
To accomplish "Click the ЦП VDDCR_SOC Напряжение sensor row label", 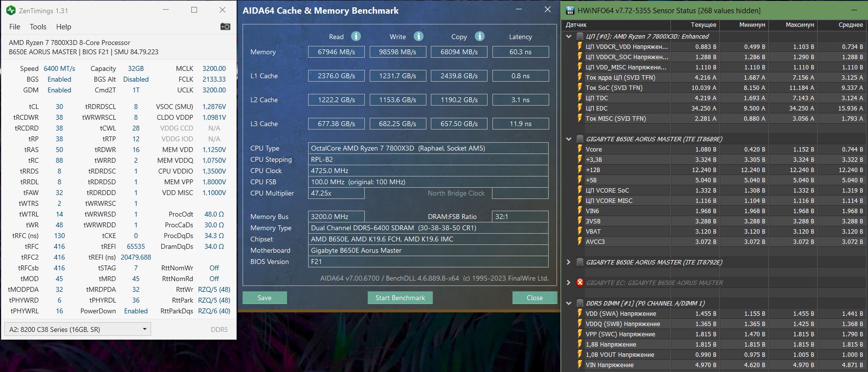I will tap(627, 57).
